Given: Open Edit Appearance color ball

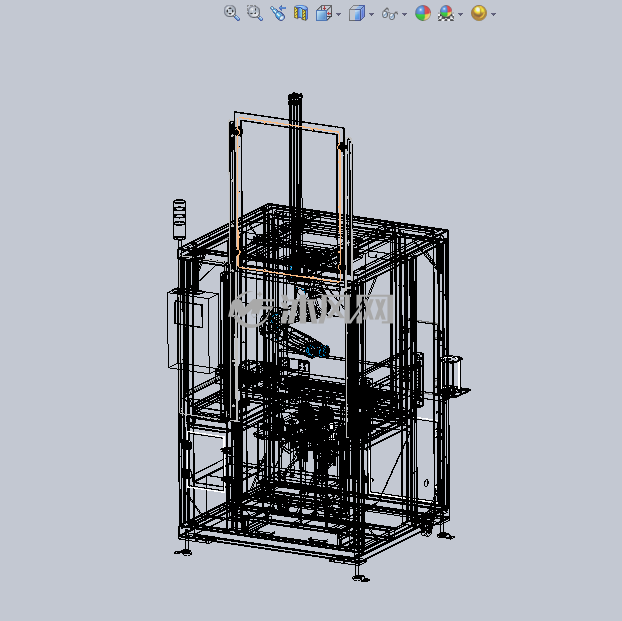Looking at the screenshot, I should point(423,13).
